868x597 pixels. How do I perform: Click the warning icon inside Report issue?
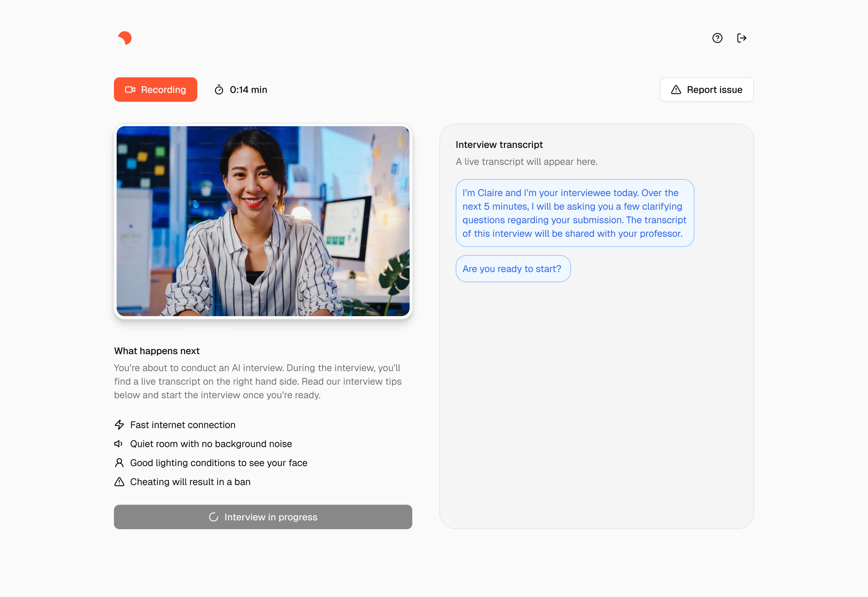(676, 90)
